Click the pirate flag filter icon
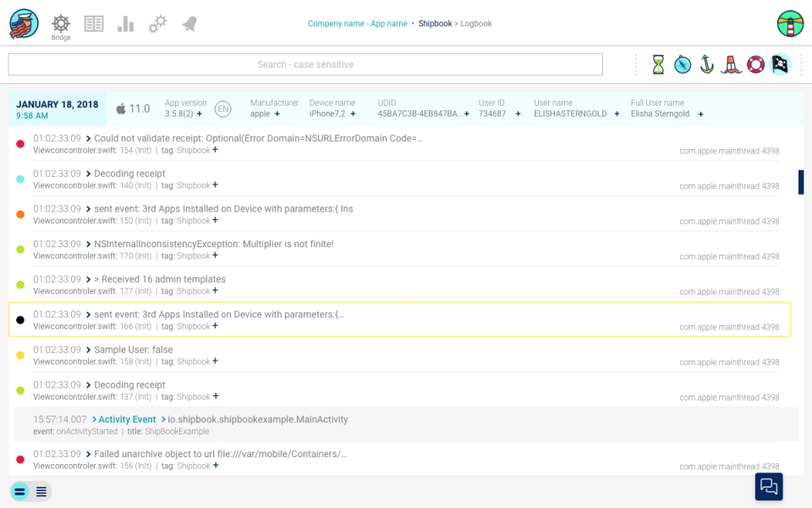This screenshot has width=812, height=508. pyautogui.click(x=781, y=64)
